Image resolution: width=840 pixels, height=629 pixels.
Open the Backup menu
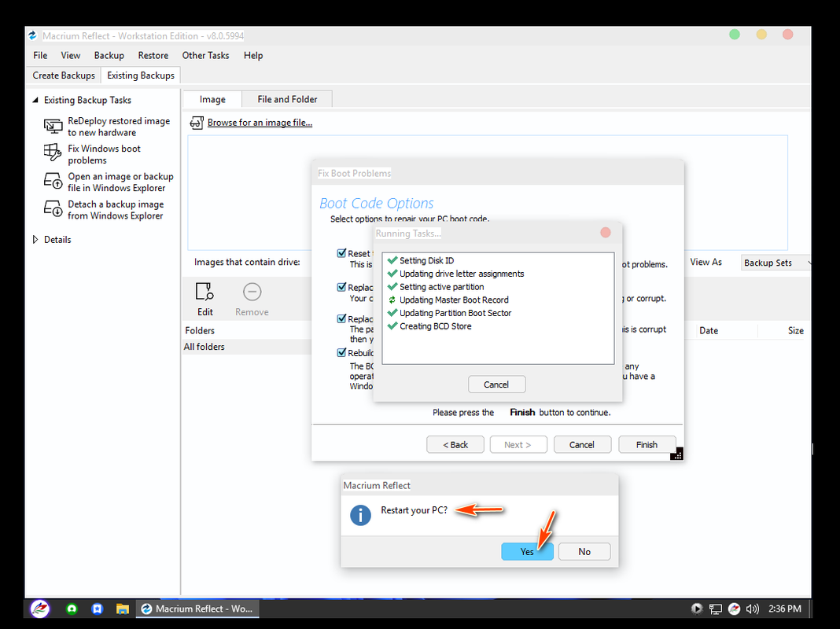[109, 55]
